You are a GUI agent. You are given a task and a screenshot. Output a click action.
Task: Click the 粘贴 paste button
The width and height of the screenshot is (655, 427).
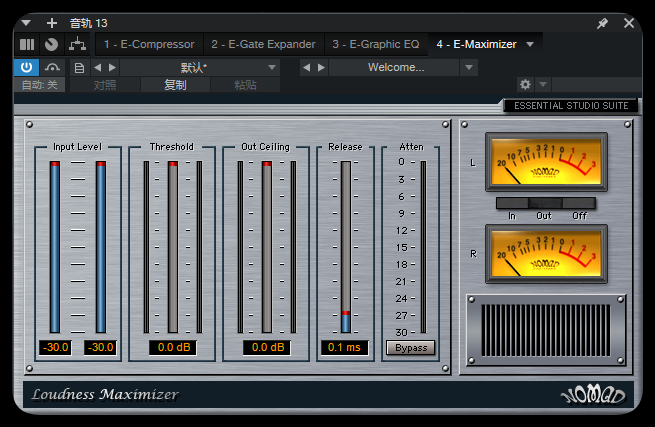pyautogui.click(x=245, y=85)
